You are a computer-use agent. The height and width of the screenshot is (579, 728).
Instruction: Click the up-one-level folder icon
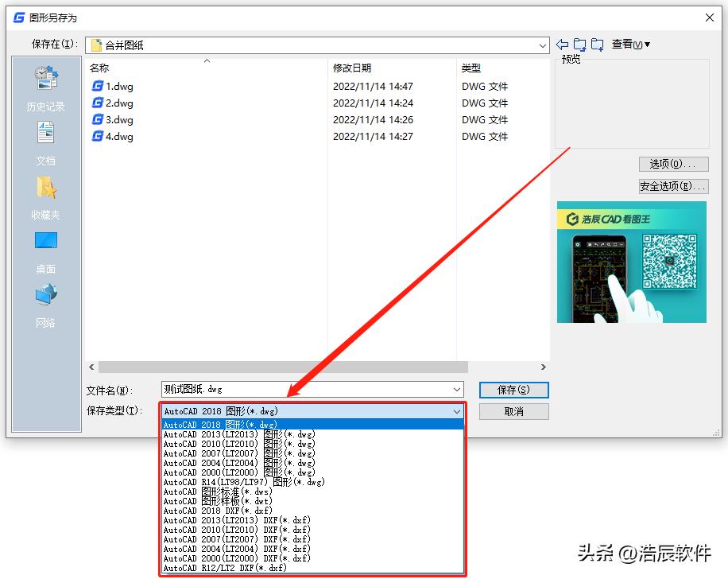[579, 45]
